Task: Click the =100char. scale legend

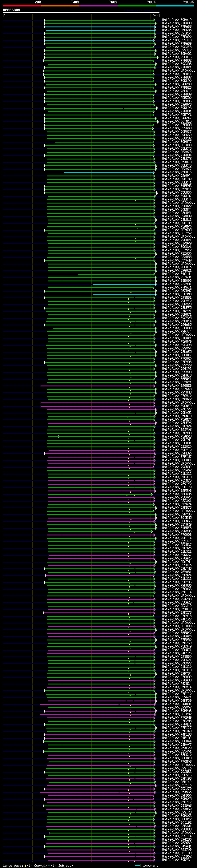Action: [146, 865]
